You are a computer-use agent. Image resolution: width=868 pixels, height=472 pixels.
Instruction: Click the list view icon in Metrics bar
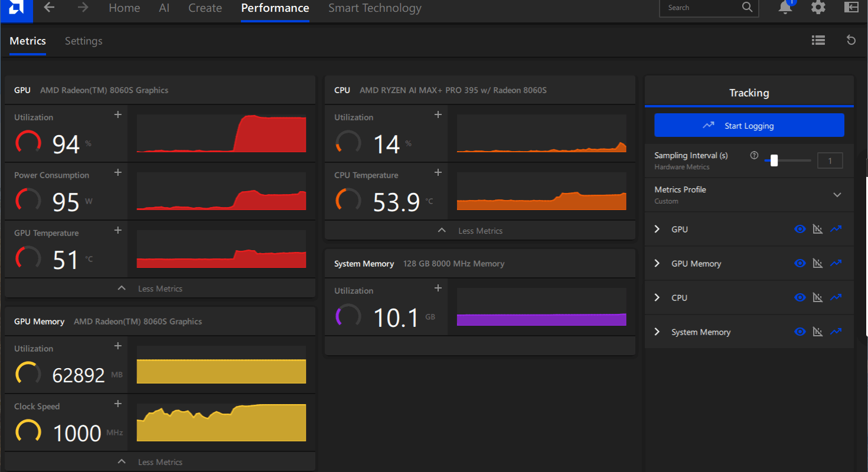(818, 40)
